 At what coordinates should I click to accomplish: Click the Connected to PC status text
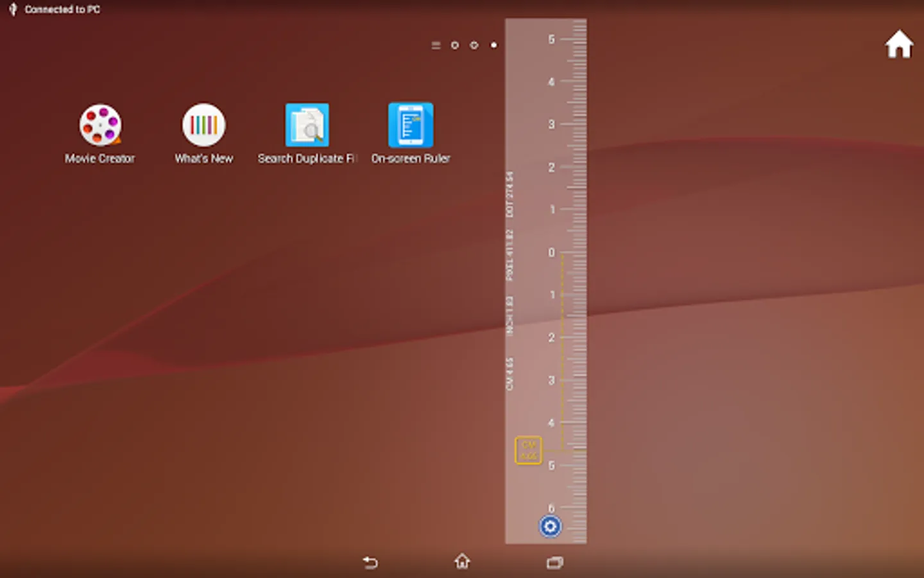pyautogui.click(x=62, y=9)
